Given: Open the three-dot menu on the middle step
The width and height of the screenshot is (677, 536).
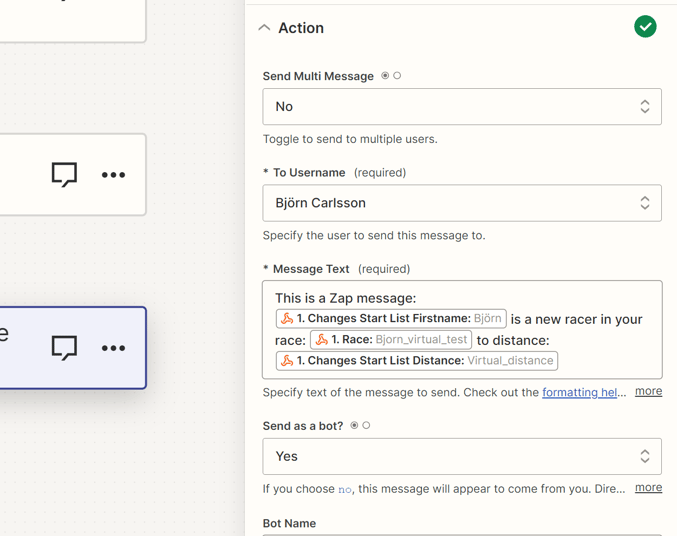Looking at the screenshot, I should [114, 175].
